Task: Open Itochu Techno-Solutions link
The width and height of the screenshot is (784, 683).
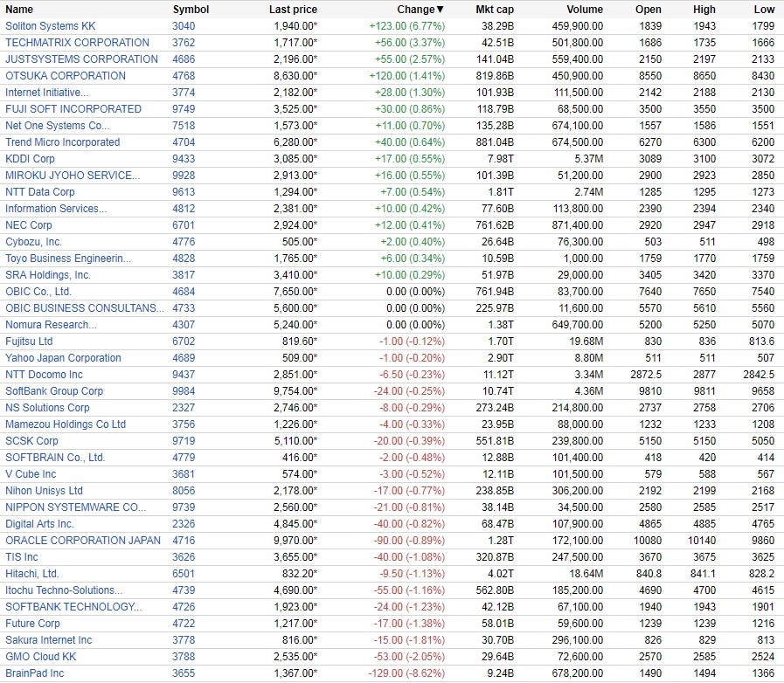Action: (64, 590)
